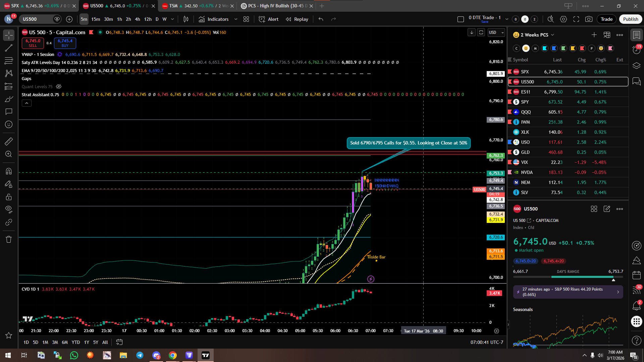Start Bar Replay mode
The height and width of the screenshot is (362, 644).
[x=297, y=19]
